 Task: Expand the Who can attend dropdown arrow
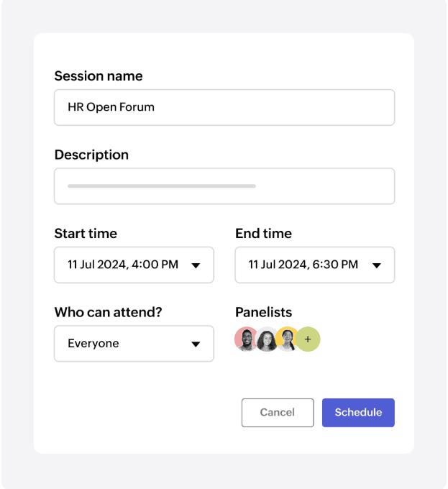[x=196, y=344]
